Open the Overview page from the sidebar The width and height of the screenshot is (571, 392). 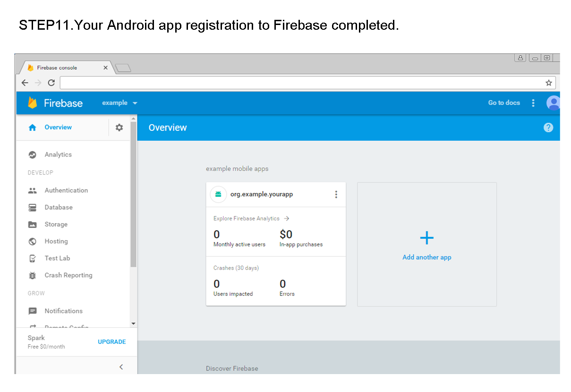coord(58,127)
